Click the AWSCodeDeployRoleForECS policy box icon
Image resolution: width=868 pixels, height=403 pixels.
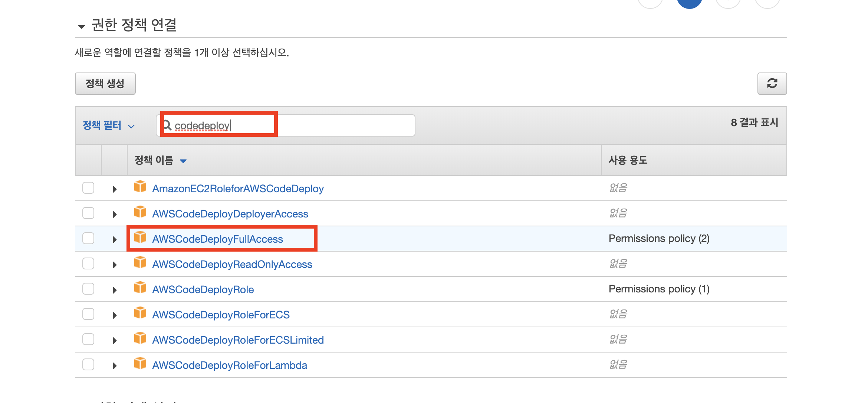(140, 313)
